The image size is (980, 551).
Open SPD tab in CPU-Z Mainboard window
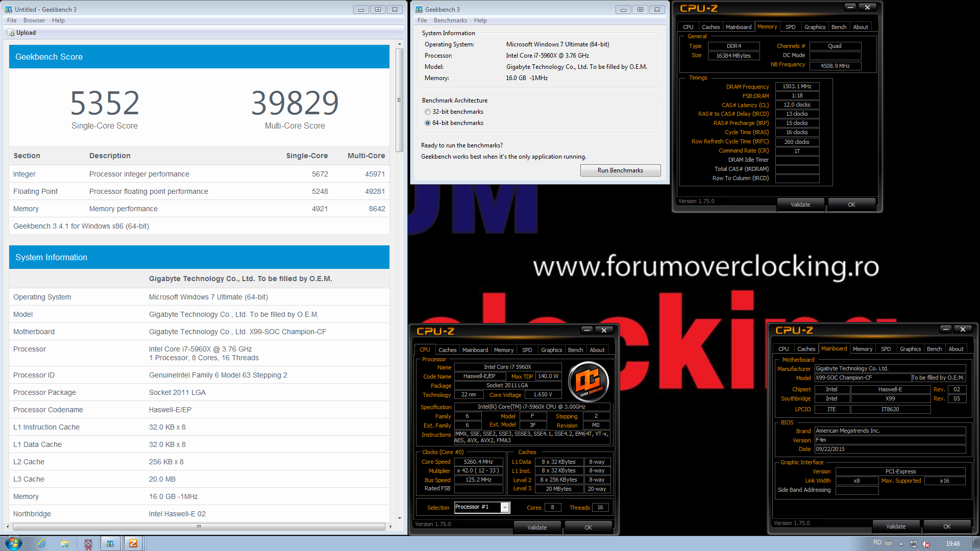click(x=886, y=349)
